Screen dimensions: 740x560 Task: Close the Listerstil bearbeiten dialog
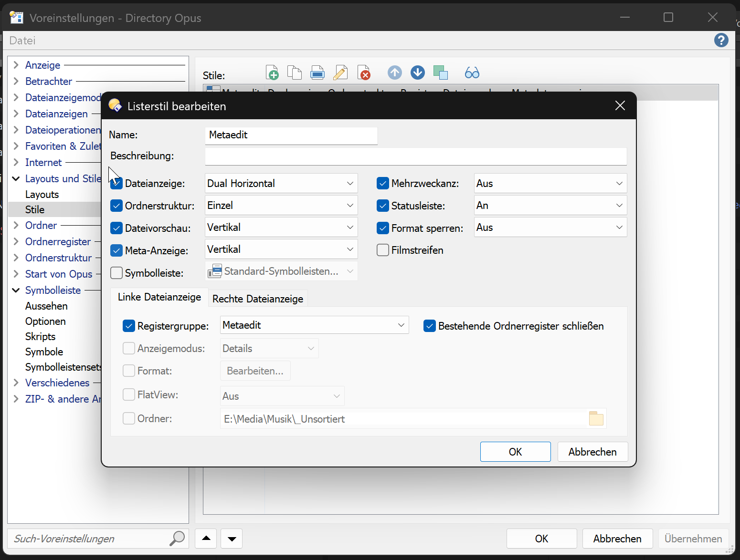pos(620,105)
